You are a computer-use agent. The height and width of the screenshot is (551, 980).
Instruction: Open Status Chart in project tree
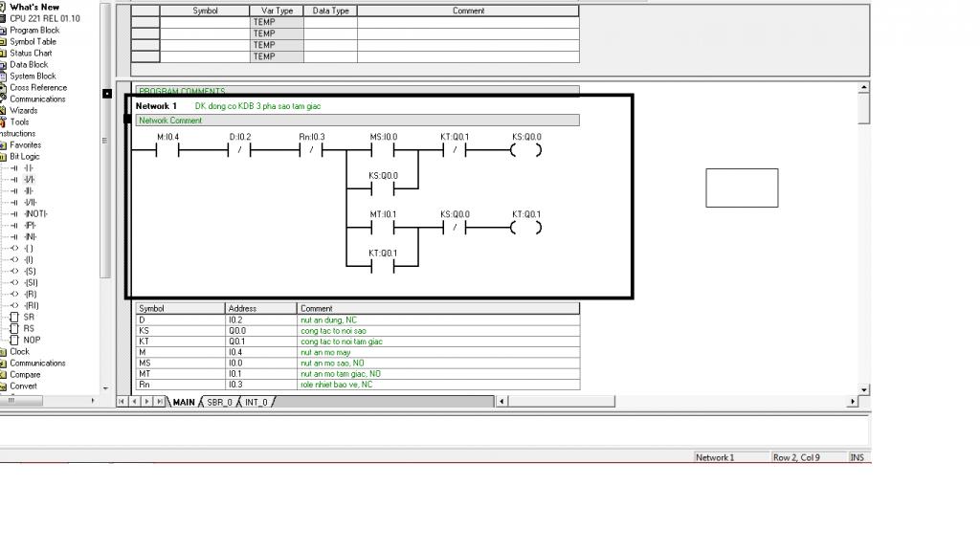31,54
